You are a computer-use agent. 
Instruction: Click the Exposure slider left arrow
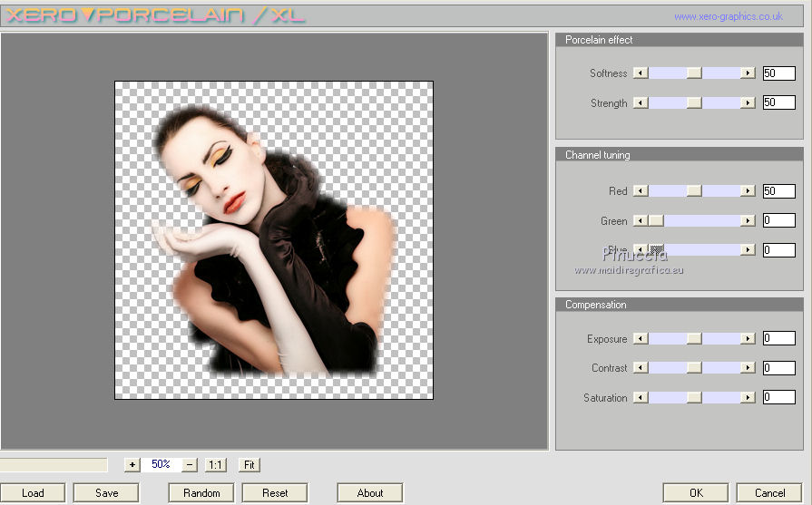[641, 339]
